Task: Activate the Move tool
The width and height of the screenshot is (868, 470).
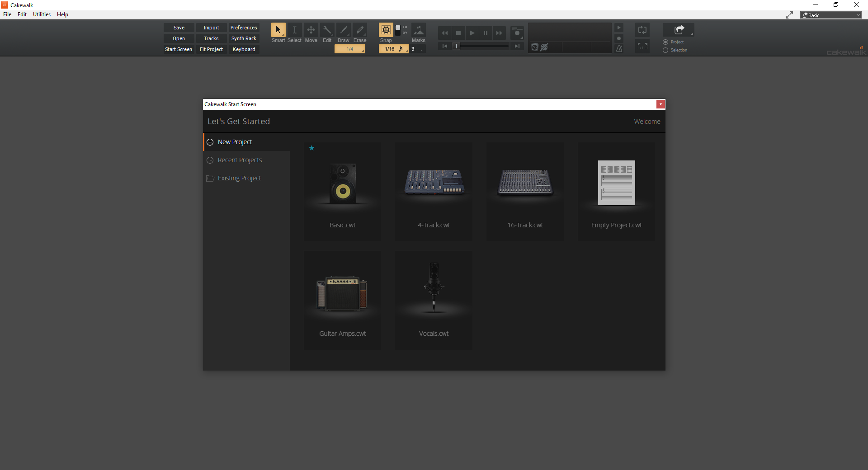Action: (x=311, y=30)
